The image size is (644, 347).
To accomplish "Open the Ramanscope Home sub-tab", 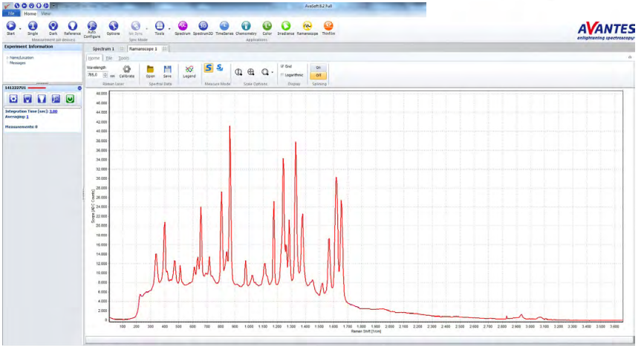I will (94, 58).
